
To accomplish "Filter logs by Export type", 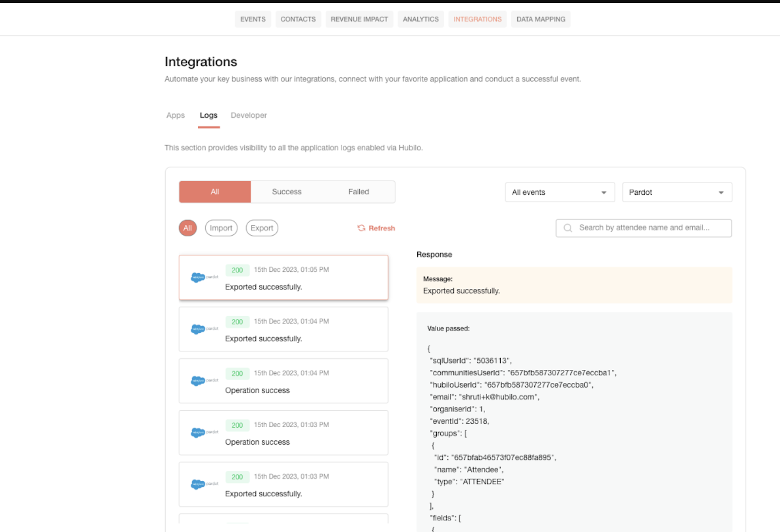I will pyautogui.click(x=262, y=228).
